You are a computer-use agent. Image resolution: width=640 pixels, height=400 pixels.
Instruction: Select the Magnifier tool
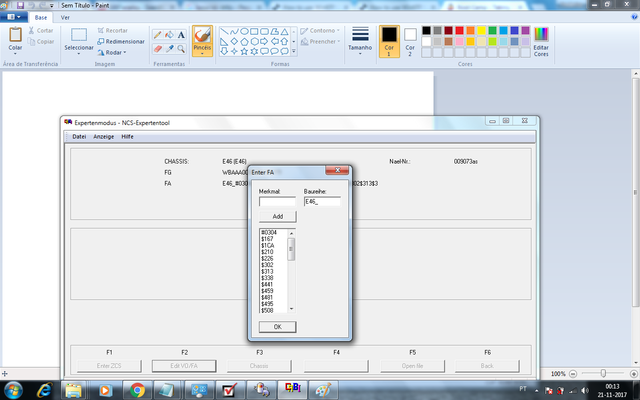[181, 49]
